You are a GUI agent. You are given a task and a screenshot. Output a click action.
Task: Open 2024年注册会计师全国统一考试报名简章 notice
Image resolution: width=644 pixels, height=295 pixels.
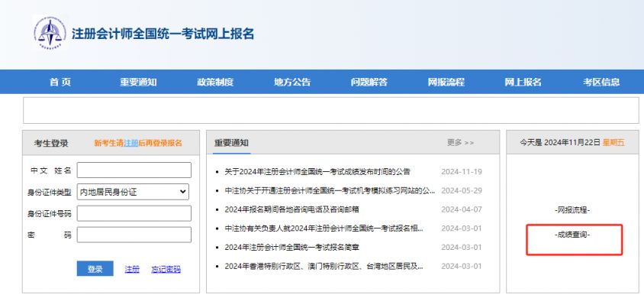[292, 248]
